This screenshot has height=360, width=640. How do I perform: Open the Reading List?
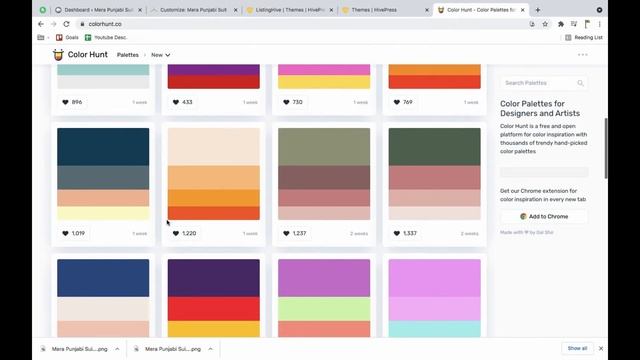tap(584, 38)
